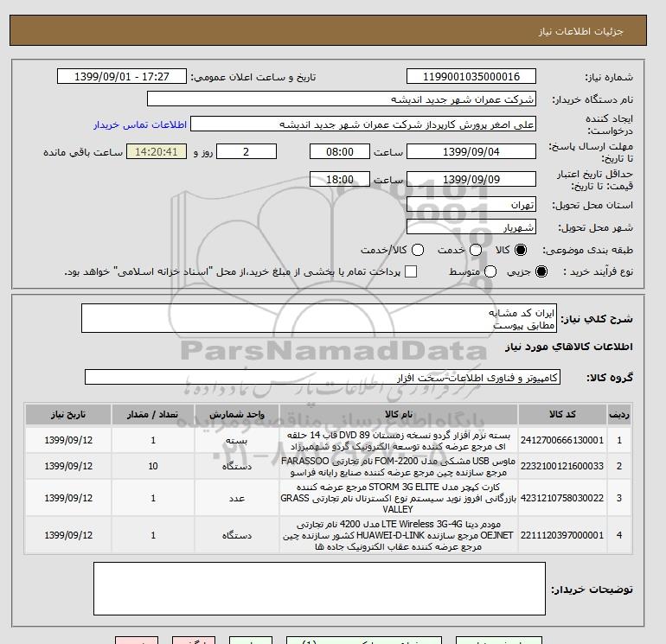Viewport: 666px width, 644px height.
Task: Click the کد کالا column header
Action: 562,414
